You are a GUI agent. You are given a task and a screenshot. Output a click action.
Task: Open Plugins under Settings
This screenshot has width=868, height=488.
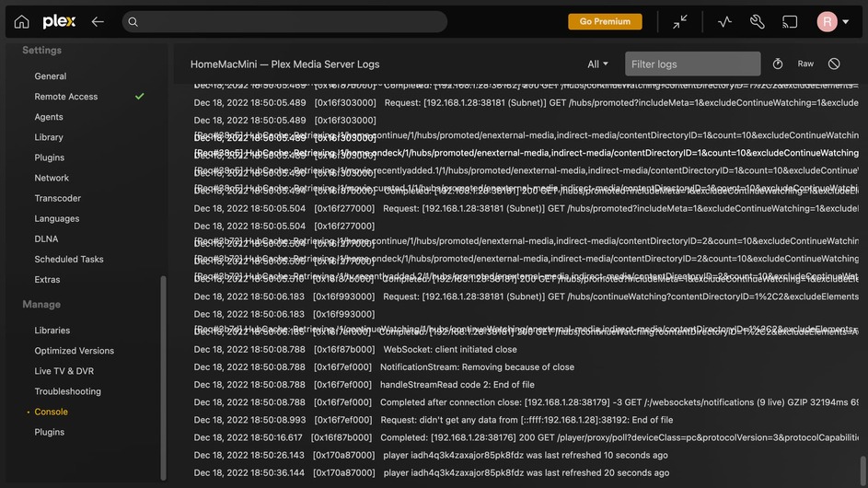[50, 157]
